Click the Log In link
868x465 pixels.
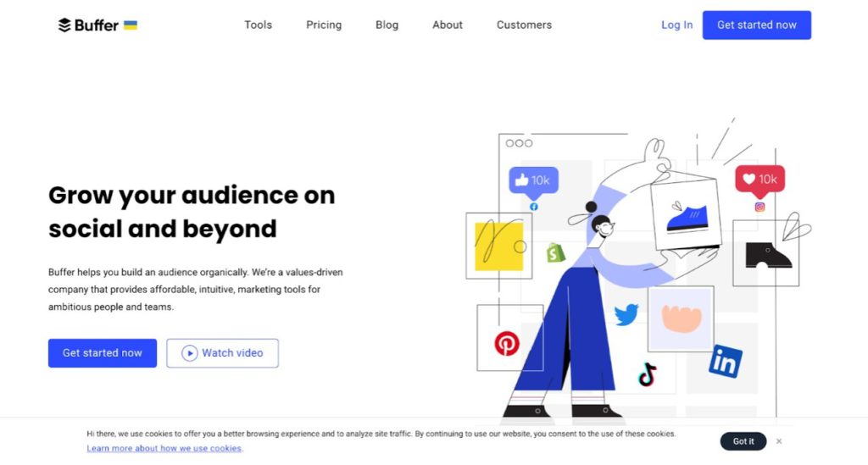click(676, 25)
